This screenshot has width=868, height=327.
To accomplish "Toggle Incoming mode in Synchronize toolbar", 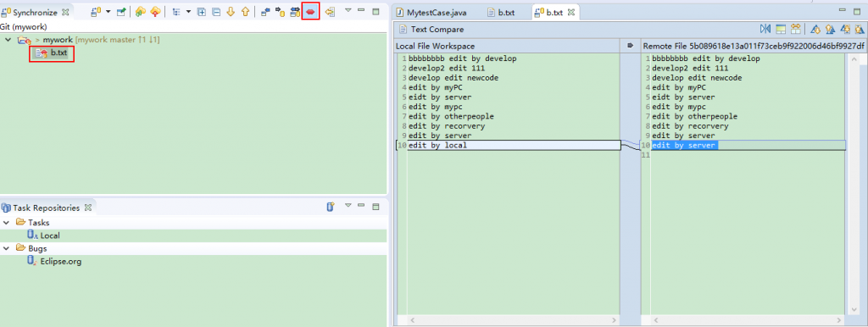I will click(x=265, y=12).
